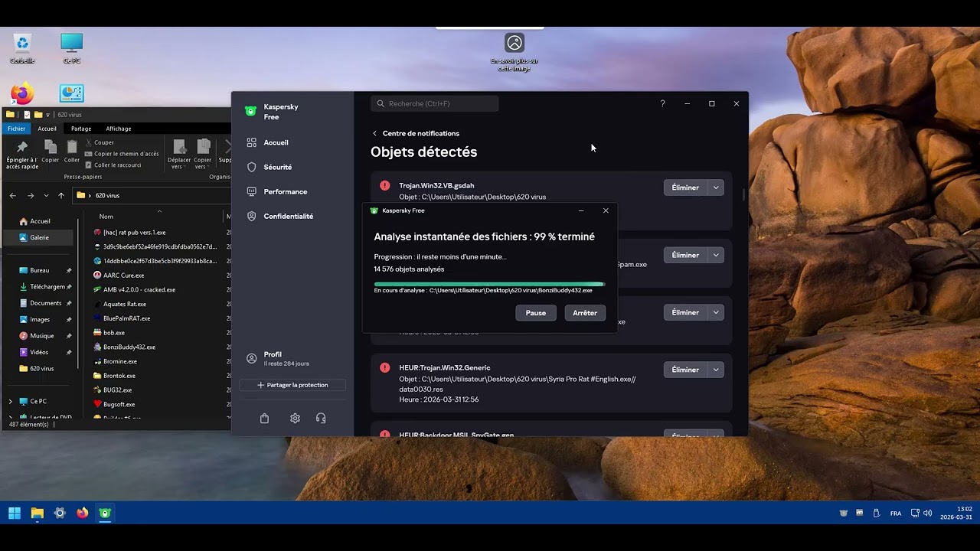Click the Kaspersky Free logo icon
This screenshot has height=551, width=980.
(x=250, y=111)
